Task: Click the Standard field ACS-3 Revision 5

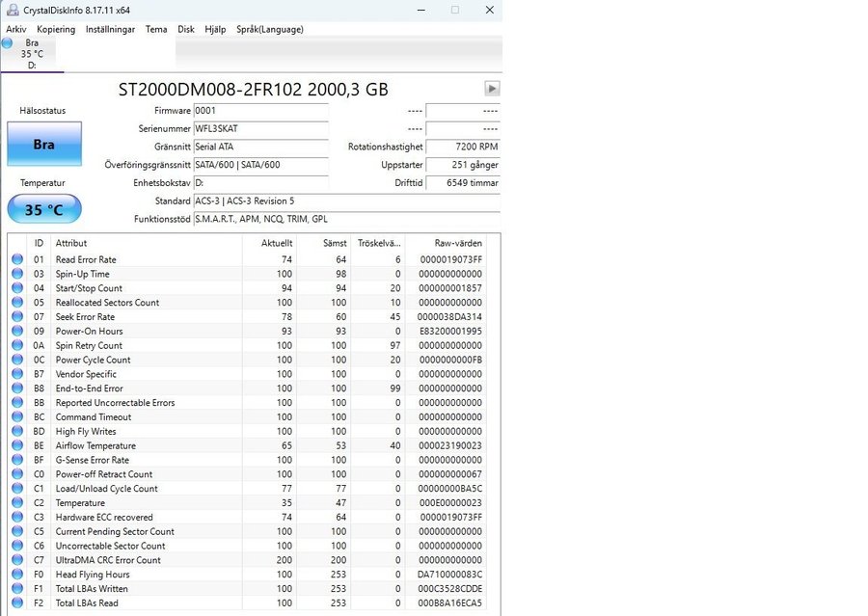Action: (x=346, y=201)
